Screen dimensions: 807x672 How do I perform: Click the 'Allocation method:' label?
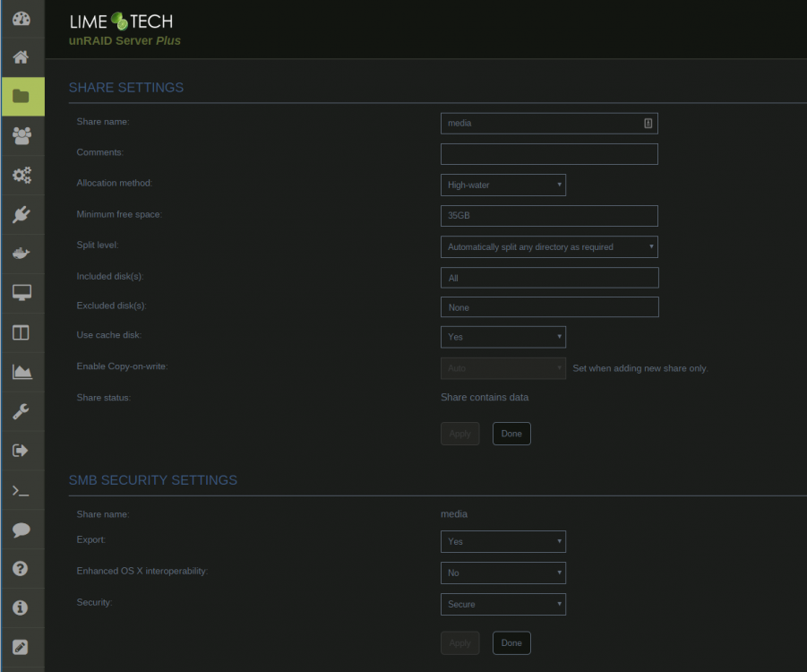(115, 183)
